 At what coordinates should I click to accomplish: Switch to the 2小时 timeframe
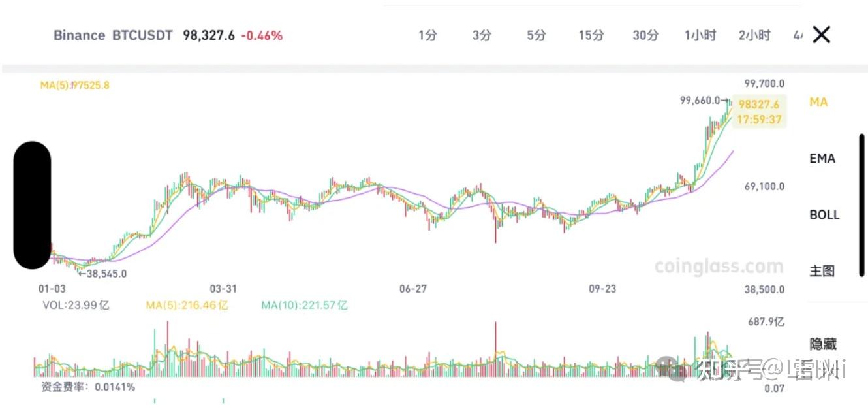(x=754, y=35)
